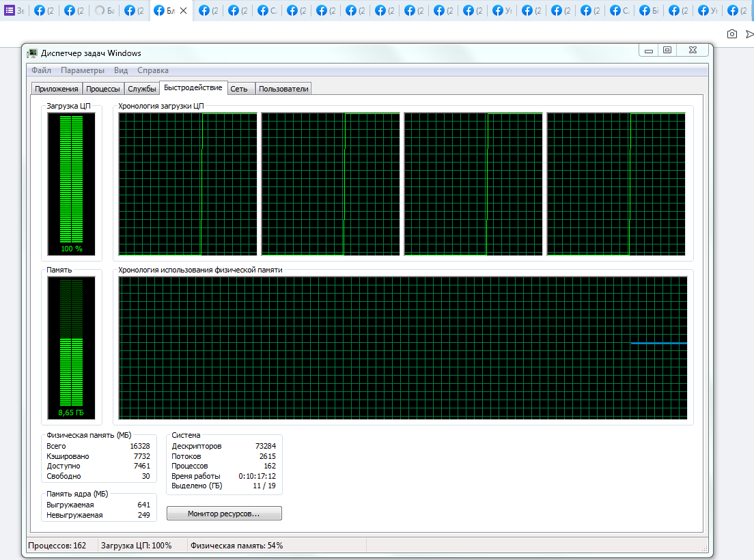This screenshot has height=560, width=754.
Task: Expand the Вид menu
Action: click(x=121, y=70)
